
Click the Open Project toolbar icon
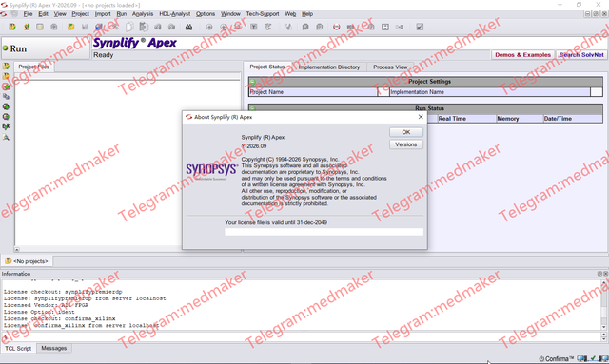click(x=12, y=27)
